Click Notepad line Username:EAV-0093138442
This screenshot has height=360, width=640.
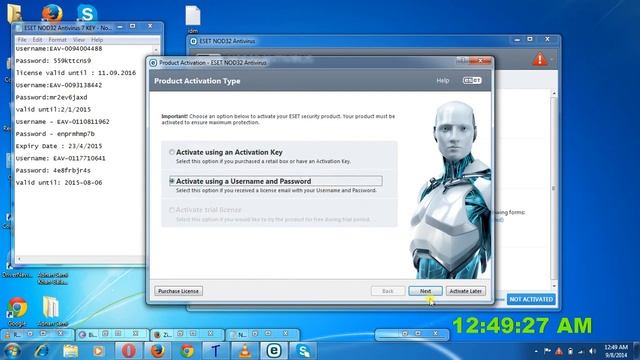coord(59,85)
